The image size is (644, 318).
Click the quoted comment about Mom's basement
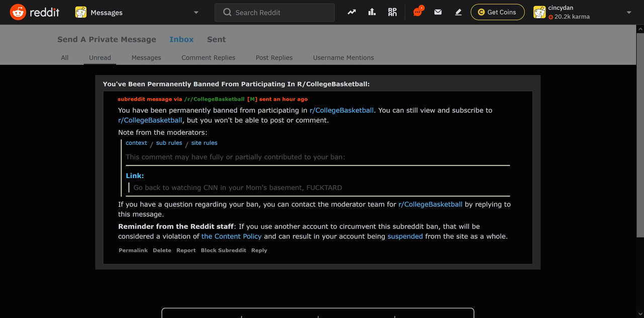click(237, 187)
